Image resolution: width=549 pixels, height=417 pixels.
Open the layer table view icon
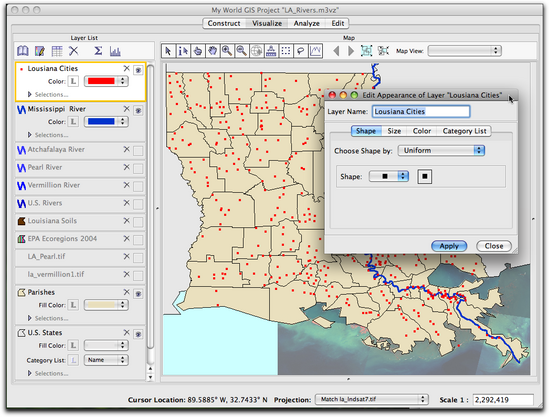coord(57,51)
